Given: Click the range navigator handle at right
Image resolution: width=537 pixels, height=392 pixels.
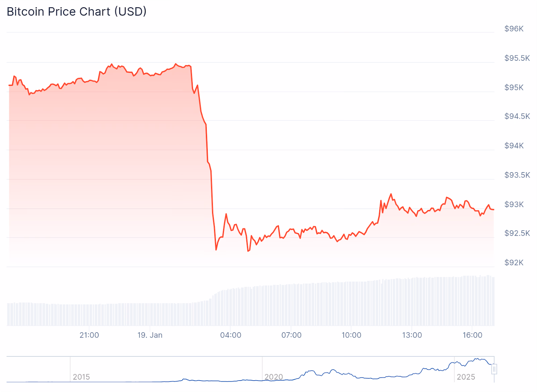Looking at the screenshot, I should coord(494,369).
